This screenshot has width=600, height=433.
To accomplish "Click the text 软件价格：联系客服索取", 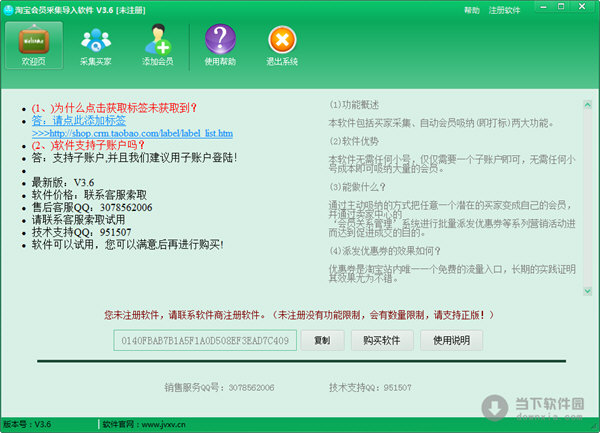I will pyautogui.click(x=89, y=195).
